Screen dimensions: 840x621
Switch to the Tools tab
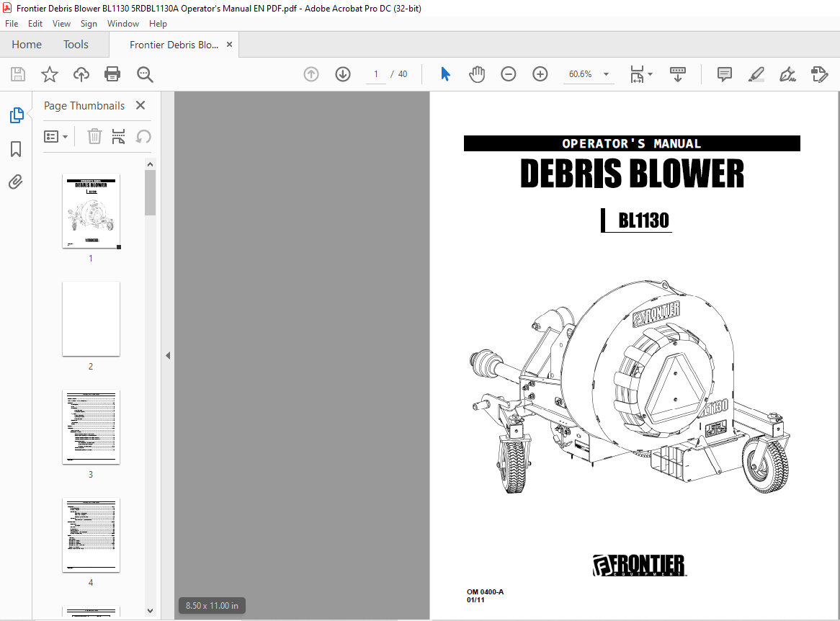(x=76, y=45)
